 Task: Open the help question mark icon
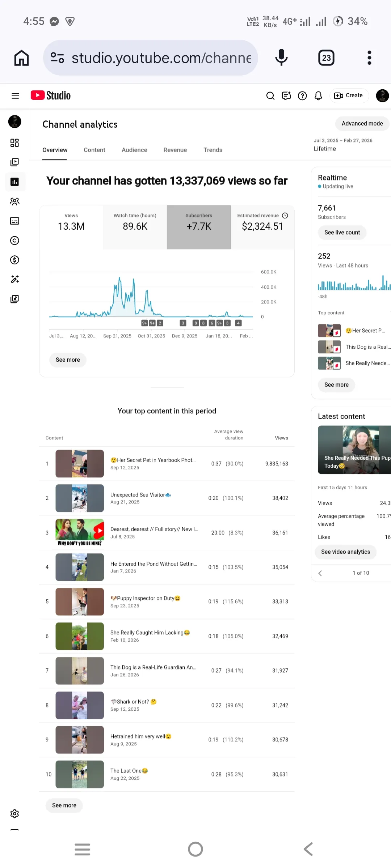coord(302,95)
